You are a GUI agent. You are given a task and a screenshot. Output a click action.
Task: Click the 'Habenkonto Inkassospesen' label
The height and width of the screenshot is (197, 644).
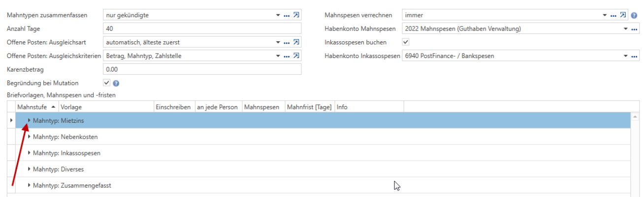click(362, 56)
